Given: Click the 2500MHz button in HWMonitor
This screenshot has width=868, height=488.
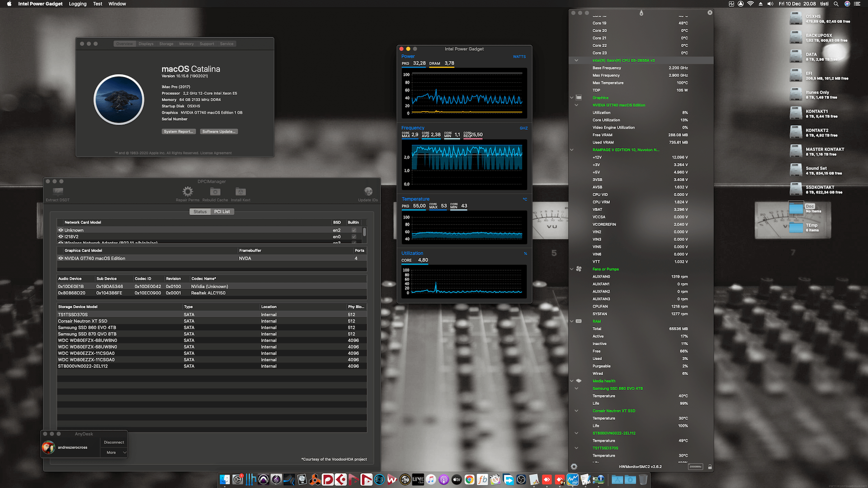Looking at the screenshot, I should coord(695,467).
